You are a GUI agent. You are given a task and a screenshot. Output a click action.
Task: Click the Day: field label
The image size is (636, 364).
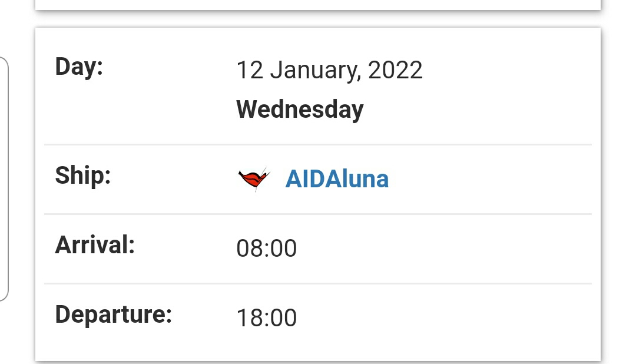pos(79,67)
